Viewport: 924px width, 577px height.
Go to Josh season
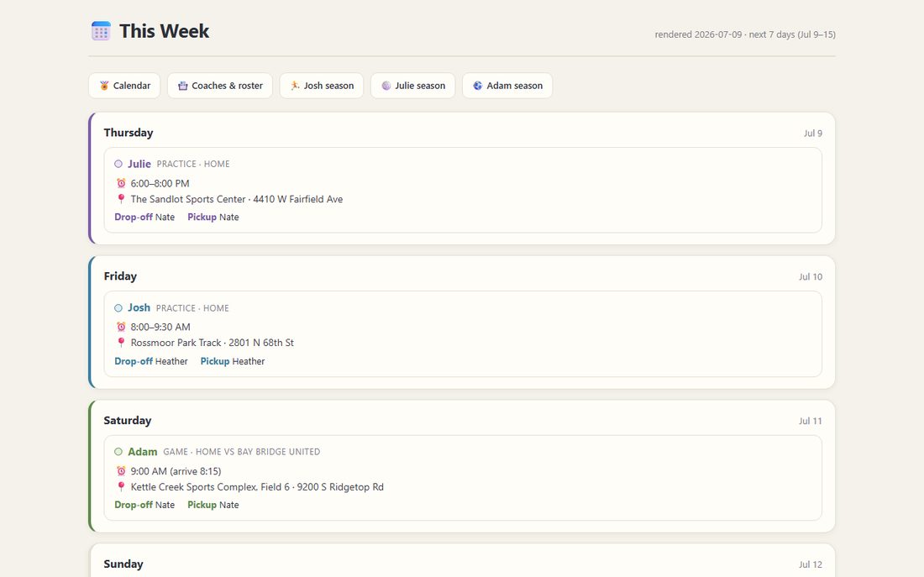pos(321,86)
